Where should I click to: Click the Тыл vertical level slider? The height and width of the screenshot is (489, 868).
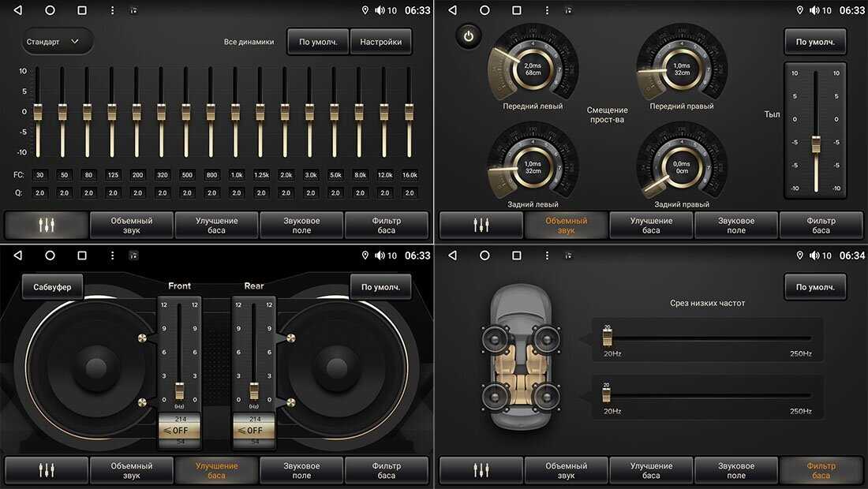[816, 130]
